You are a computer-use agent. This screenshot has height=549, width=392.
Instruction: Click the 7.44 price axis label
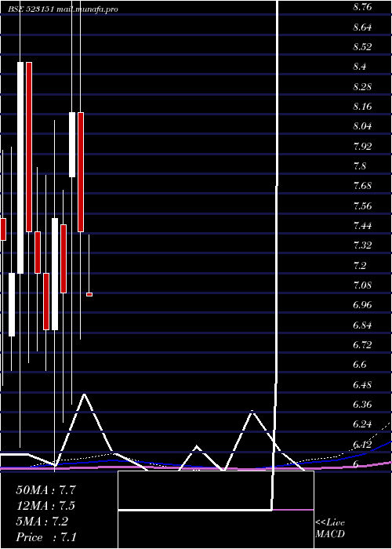tap(362, 226)
